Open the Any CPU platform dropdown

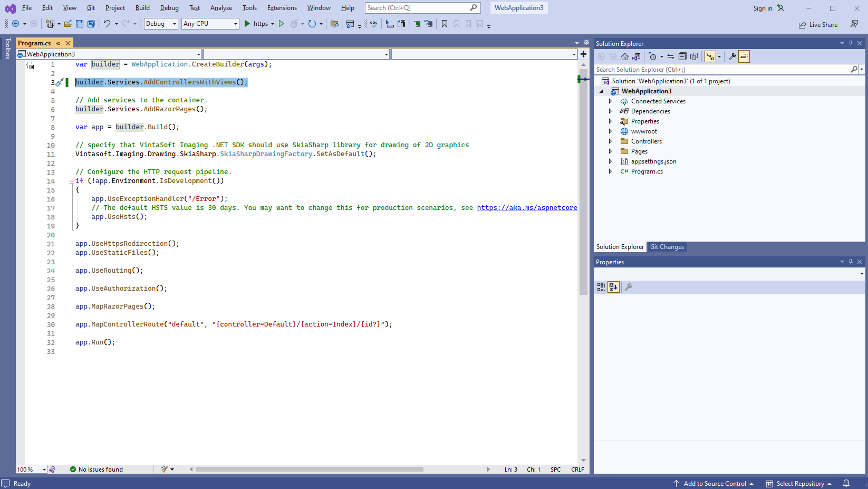210,24
